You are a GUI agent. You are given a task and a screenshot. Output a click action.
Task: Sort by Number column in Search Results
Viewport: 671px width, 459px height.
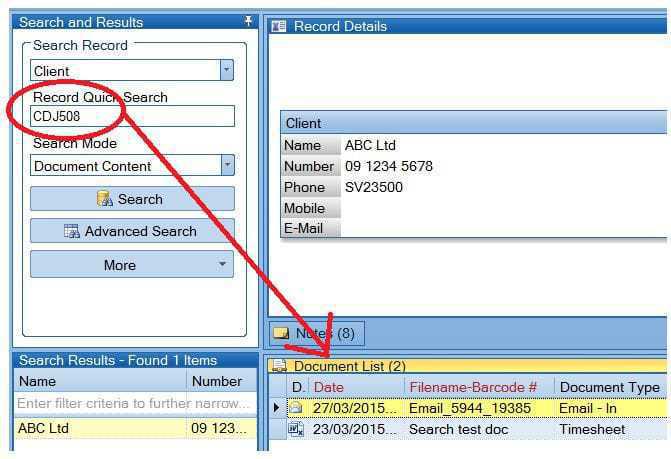click(222, 381)
